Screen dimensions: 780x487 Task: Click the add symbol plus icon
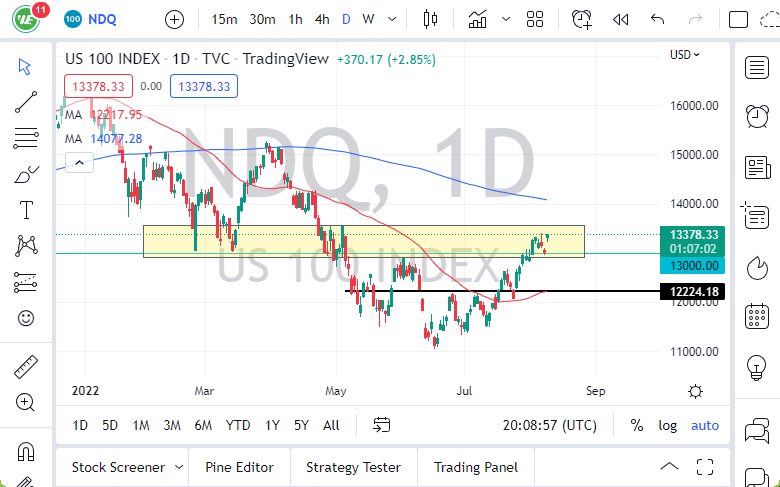(x=174, y=19)
